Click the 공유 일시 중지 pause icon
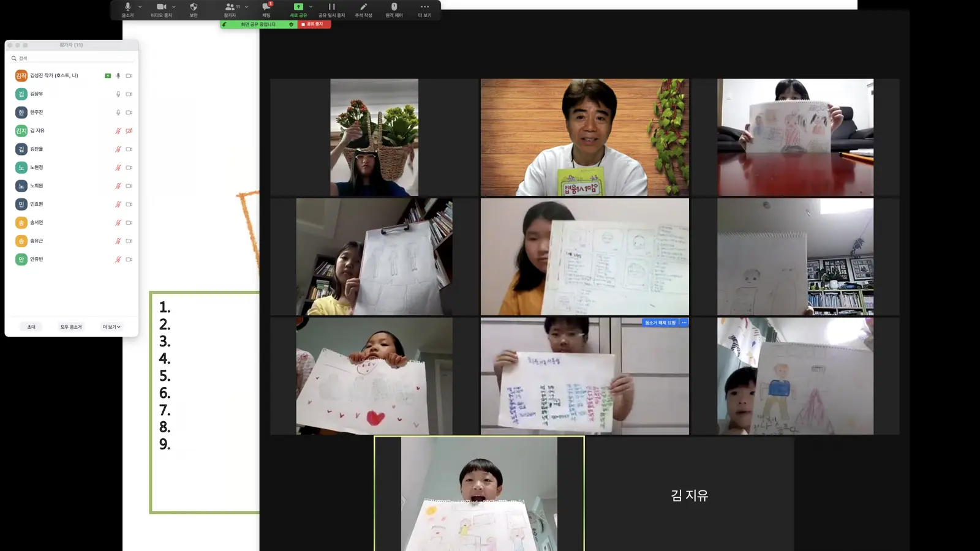This screenshot has height=551, width=980. coord(331,7)
